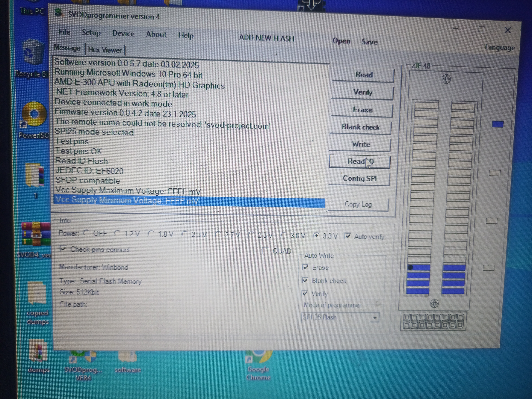
Task: Click the blue indicator square beside ZIF socket
Action: [x=497, y=124]
